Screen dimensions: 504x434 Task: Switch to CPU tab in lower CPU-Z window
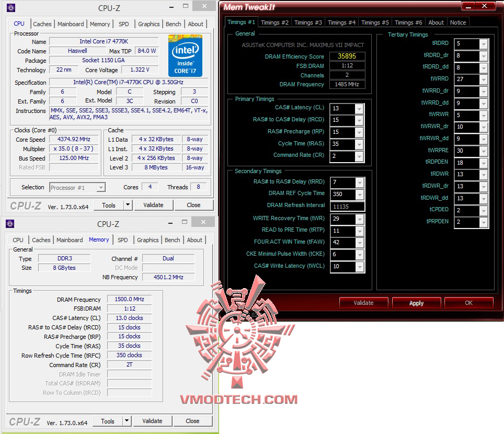click(x=18, y=240)
